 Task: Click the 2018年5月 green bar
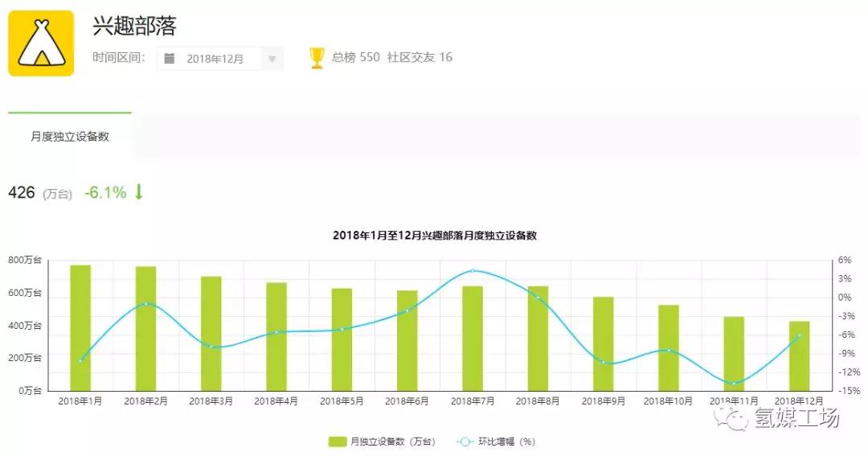[x=342, y=339]
